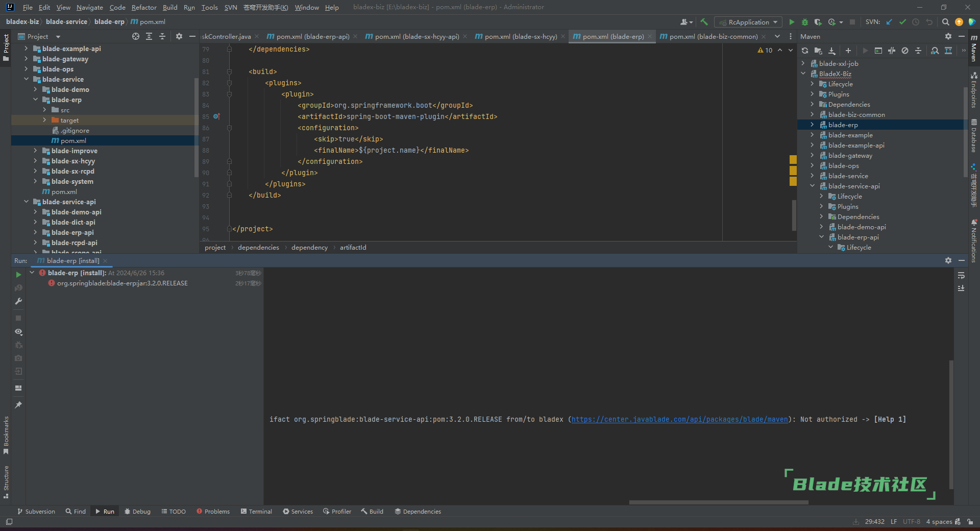980x531 pixels.
Task: Open the javablade maven repository link
Action: pyautogui.click(x=679, y=419)
